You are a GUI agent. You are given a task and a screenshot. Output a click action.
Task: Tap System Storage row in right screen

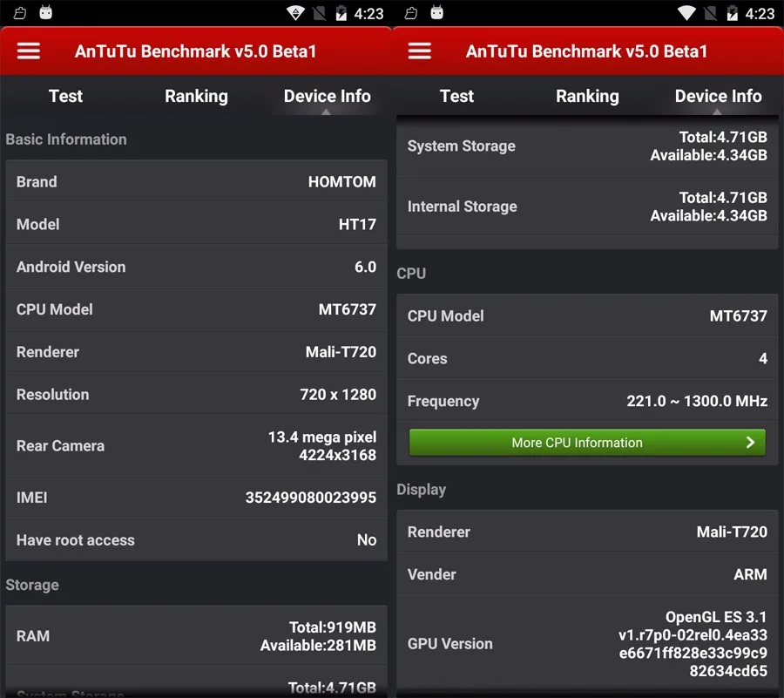click(x=587, y=146)
